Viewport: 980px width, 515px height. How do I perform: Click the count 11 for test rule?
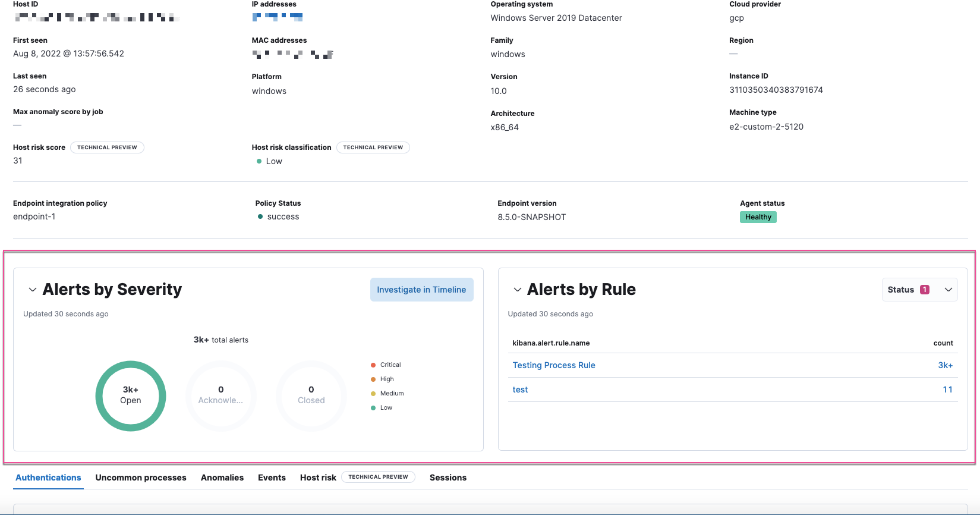(947, 390)
